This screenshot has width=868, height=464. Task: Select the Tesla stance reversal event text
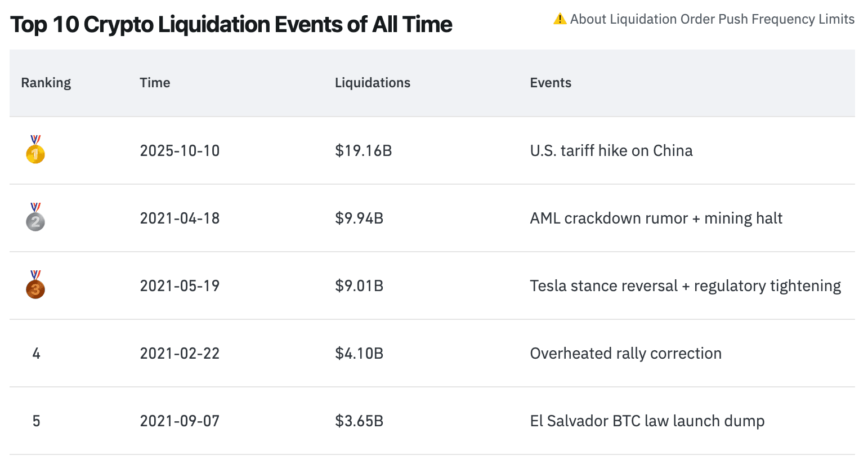point(686,285)
